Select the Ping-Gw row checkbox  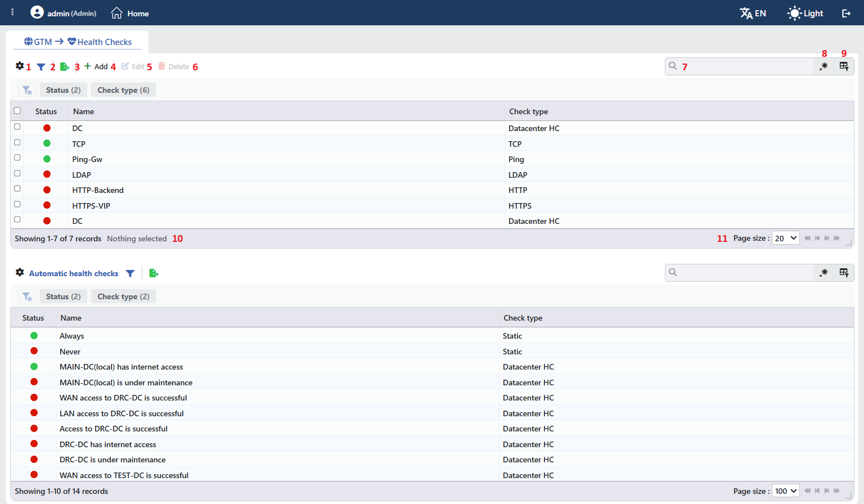pyautogui.click(x=17, y=157)
